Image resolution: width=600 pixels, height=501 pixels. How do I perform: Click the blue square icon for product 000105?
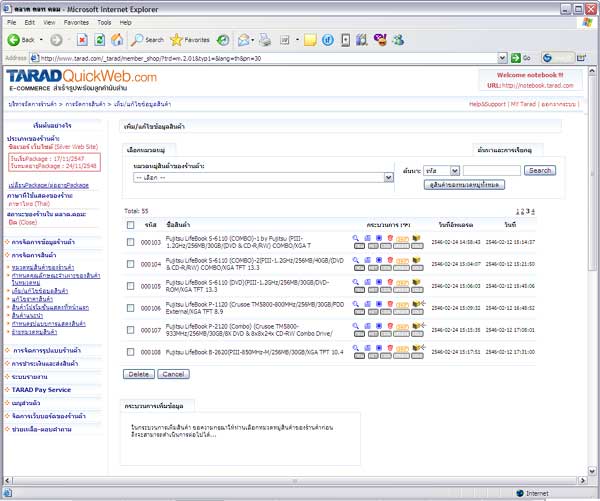[379, 282]
